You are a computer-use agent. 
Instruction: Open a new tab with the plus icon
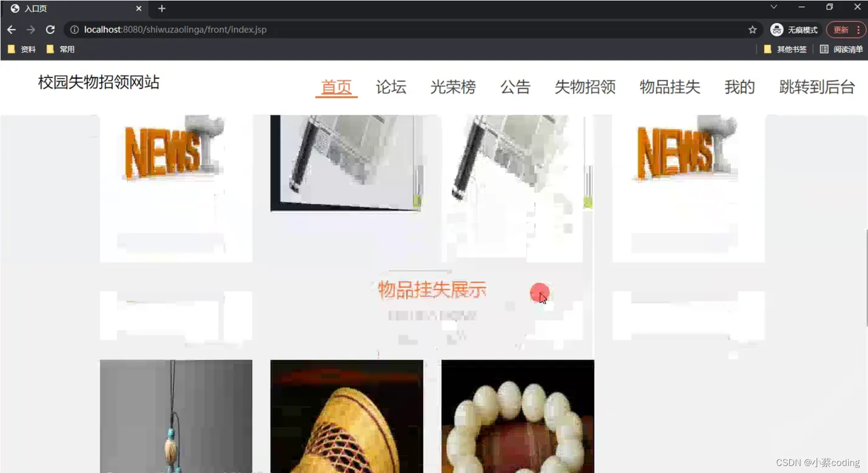tap(162, 9)
